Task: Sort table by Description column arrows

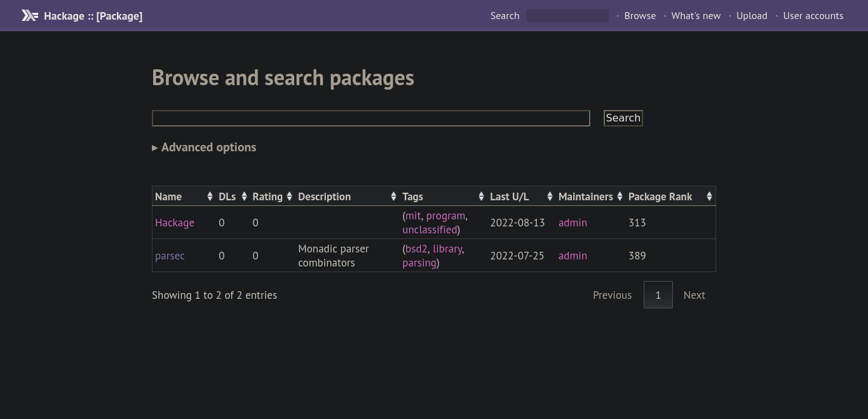Action: pos(393,196)
